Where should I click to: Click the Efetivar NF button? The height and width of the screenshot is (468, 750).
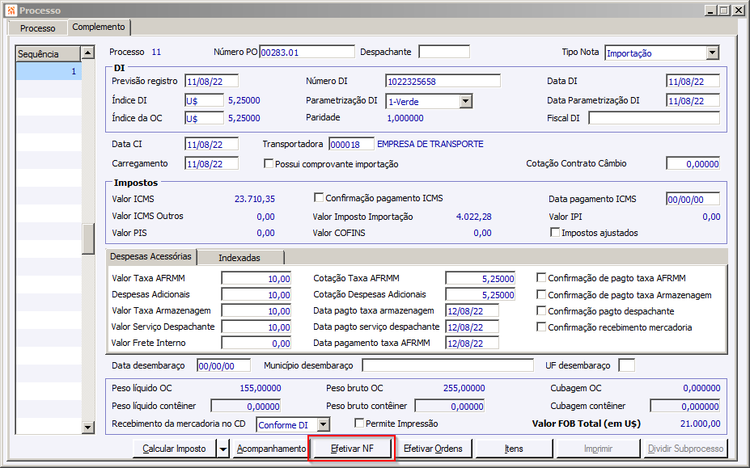[x=352, y=449]
